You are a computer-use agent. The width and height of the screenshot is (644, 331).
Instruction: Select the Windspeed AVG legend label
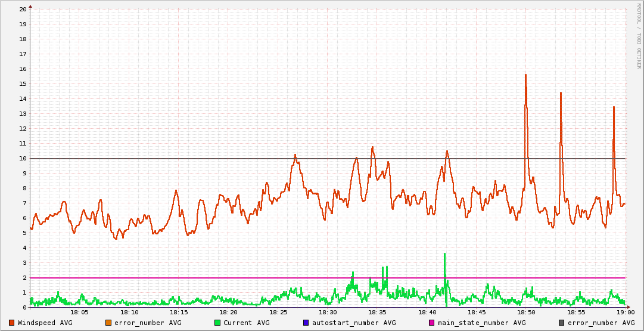point(45,323)
